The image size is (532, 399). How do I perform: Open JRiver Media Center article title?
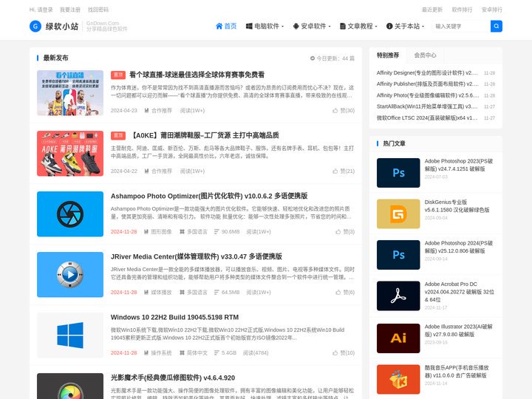point(197,256)
